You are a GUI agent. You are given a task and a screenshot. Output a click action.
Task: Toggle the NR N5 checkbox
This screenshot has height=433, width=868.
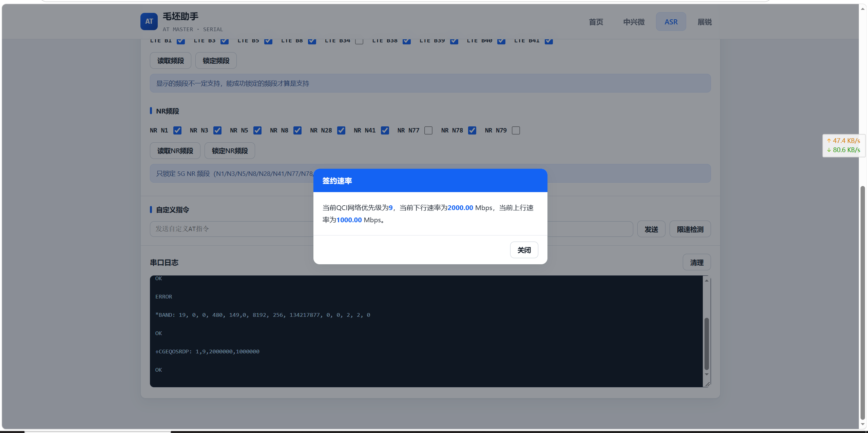(x=257, y=130)
